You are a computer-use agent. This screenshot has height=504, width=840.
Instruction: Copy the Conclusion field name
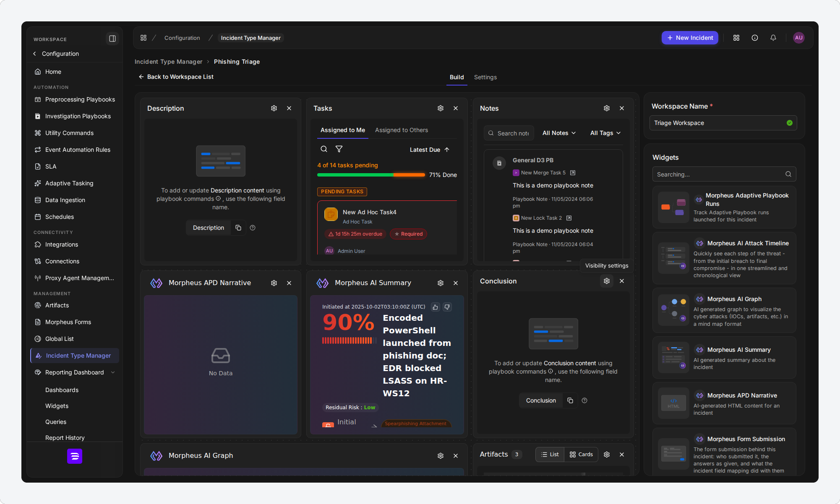click(570, 400)
